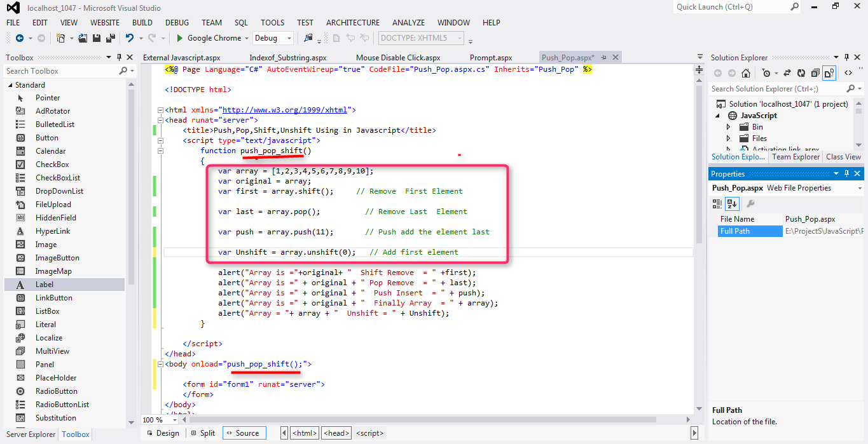Open the ARCHITECTURE menu

(353, 22)
